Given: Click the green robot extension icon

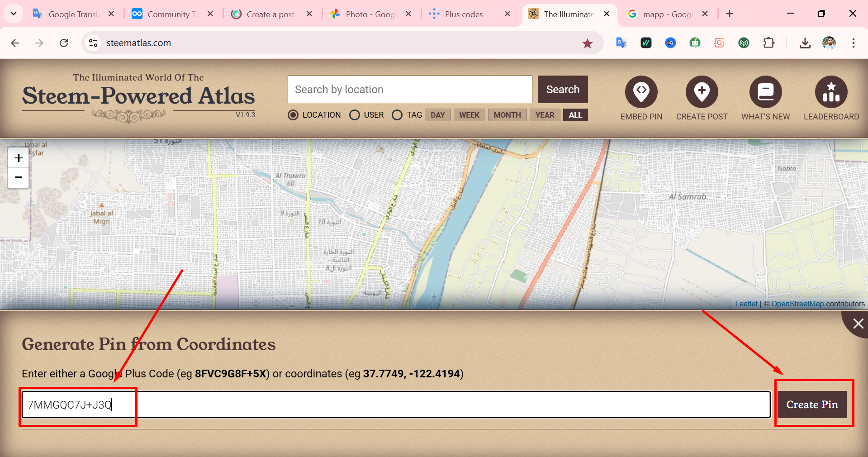Looking at the screenshot, I should click(x=695, y=43).
